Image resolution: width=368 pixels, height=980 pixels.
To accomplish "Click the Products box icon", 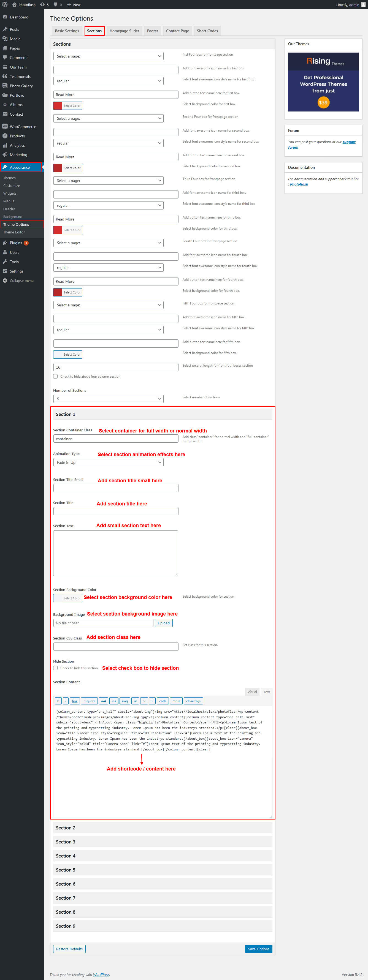I will pyautogui.click(x=5, y=136).
